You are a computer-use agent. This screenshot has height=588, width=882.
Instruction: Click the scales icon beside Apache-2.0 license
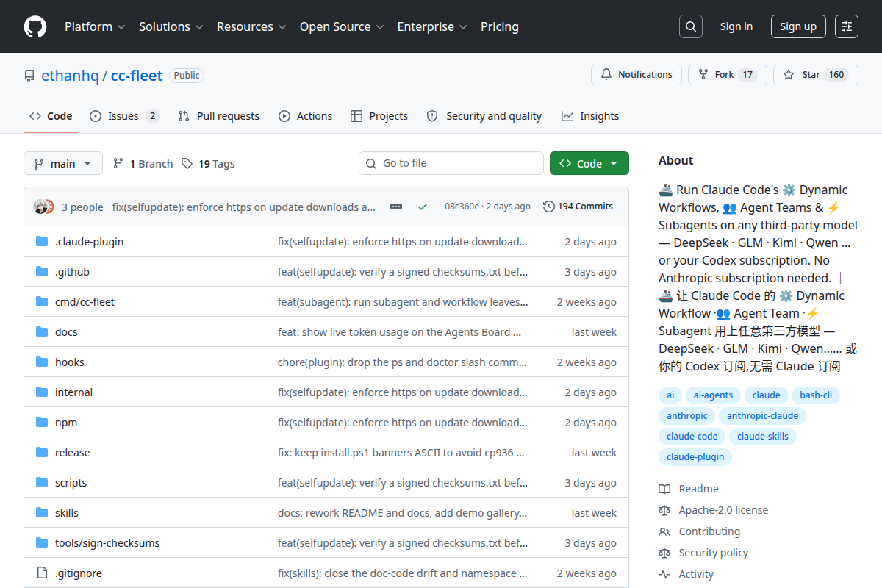pyautogui.click(x=664, y=510)
